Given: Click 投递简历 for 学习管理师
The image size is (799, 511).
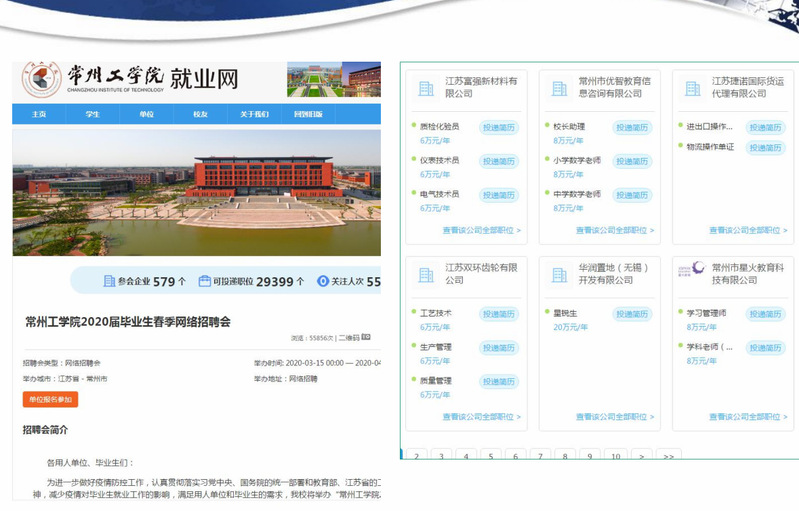Looking at the screenshot, I should (x=765, y=314).
